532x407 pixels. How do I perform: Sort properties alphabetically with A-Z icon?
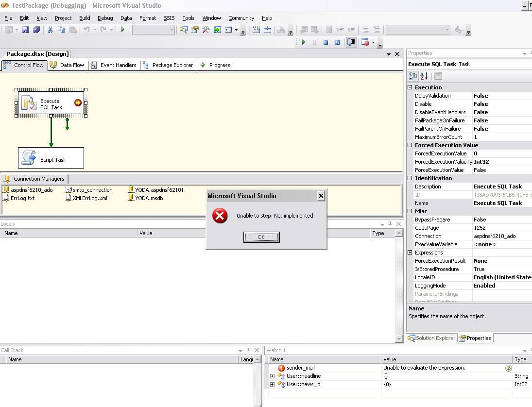click(424, 76)
